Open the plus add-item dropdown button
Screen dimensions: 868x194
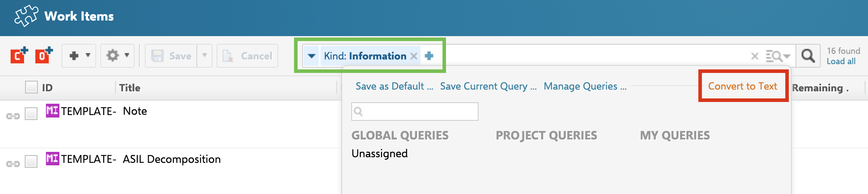coord(79,56)
